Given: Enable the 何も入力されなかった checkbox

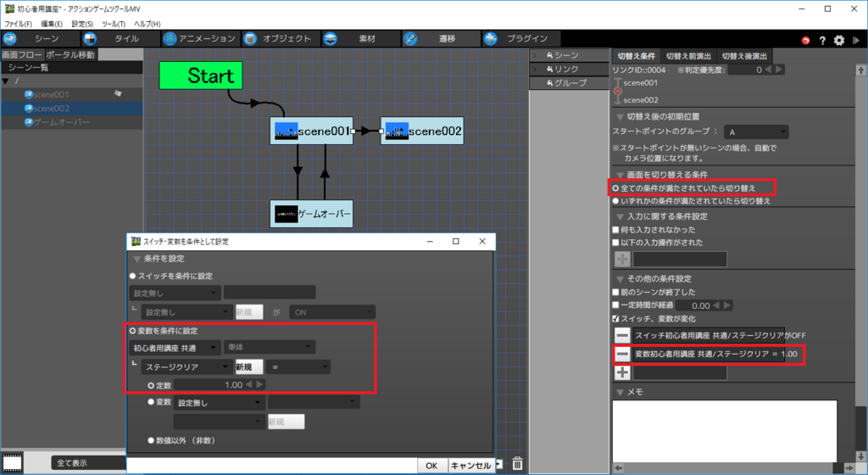Looking at the screenshot, I should [x=615, y=229].
